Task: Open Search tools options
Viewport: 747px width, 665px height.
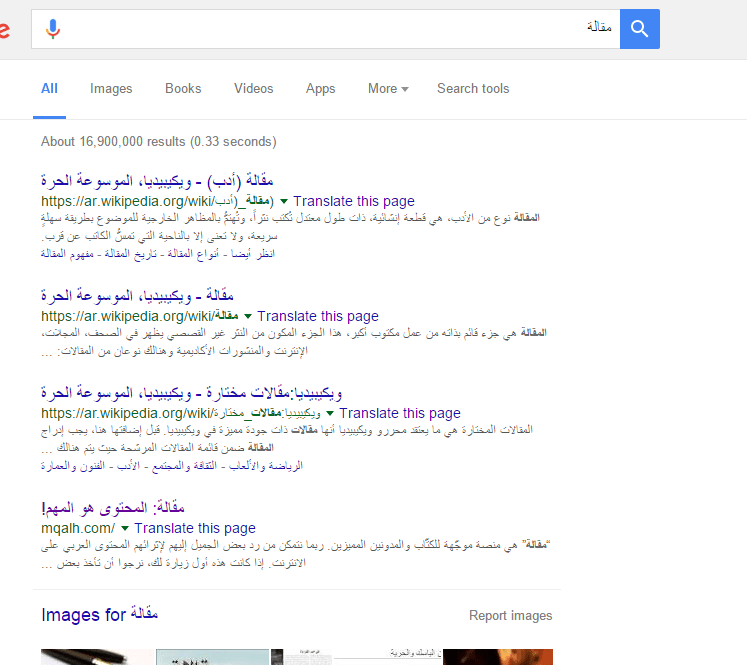Action: 473,89
